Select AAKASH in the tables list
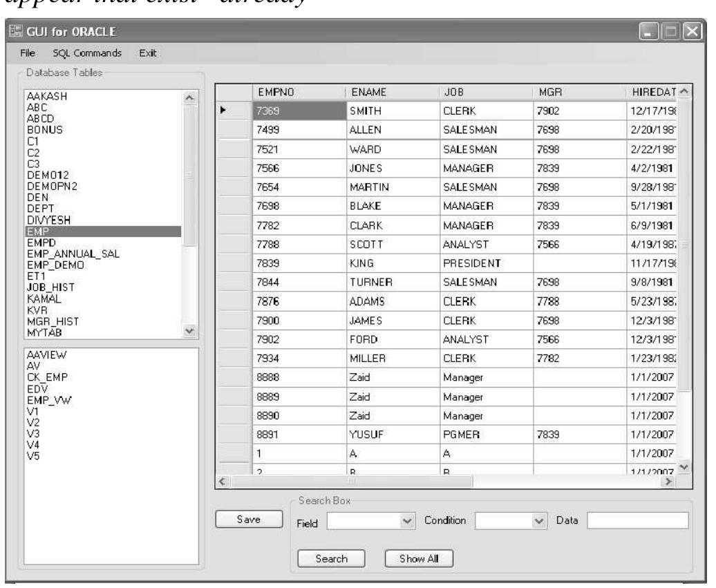Image resolution: width=716 pixels, height=588 pixels. tap(47, 96)
